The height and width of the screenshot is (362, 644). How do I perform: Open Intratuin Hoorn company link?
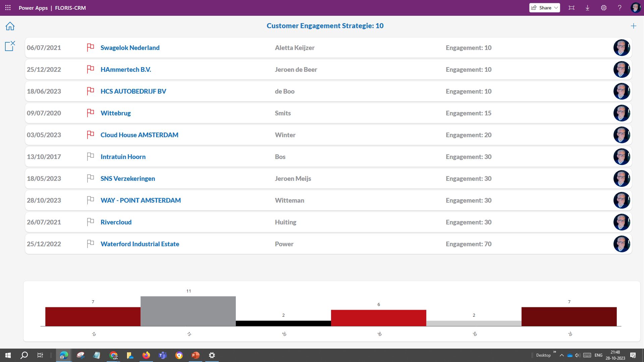point(123,157)
